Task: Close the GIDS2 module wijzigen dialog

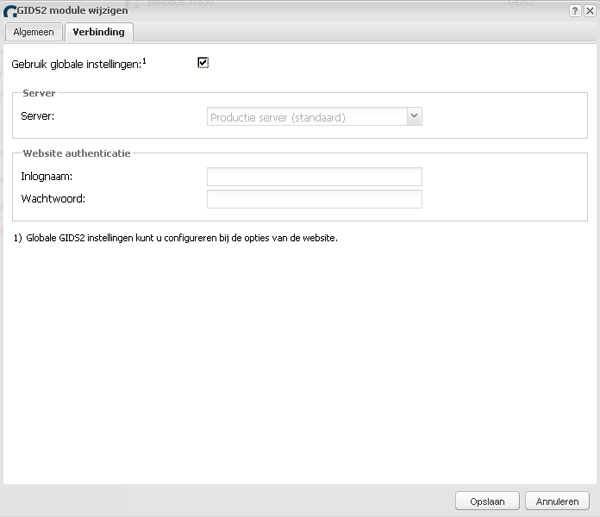Action: coord(590,11)
